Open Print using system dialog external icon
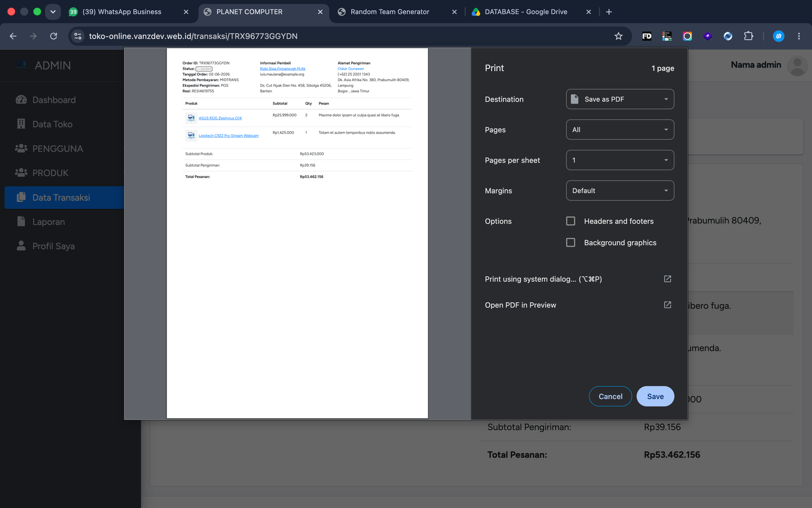This screenshot has height=508, width=812. click(667, 279)
